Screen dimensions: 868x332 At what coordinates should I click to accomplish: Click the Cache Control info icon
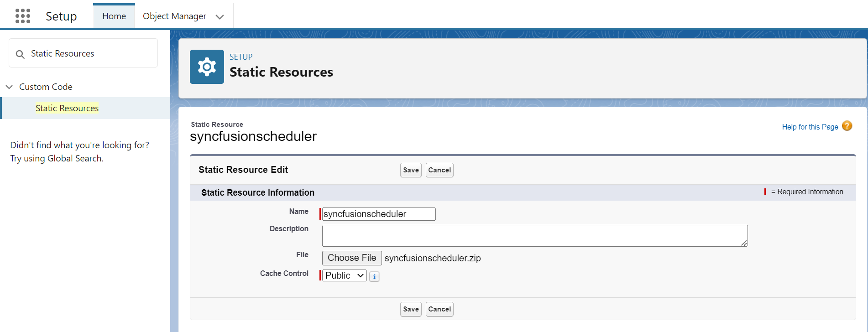pos(374,276)
